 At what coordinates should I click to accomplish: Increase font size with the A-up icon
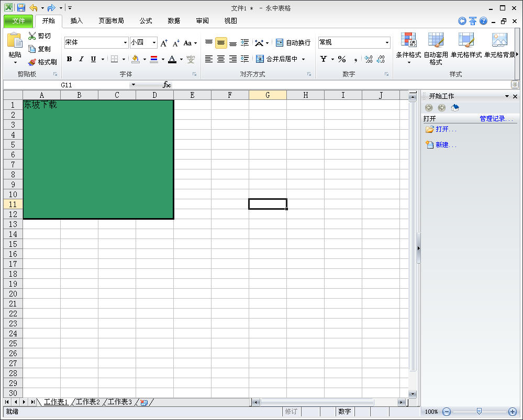pos(164,43)
